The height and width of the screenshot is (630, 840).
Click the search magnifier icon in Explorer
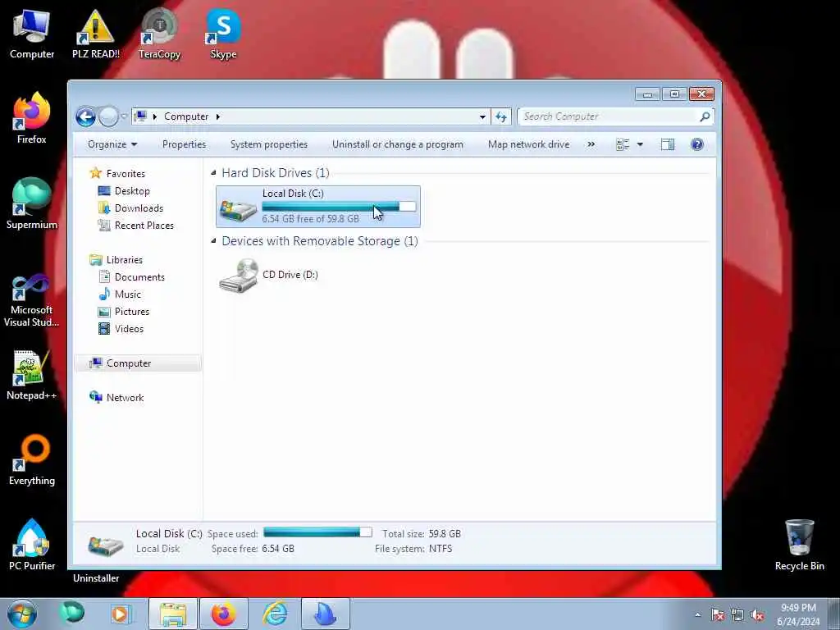click(x=705, y=116)
